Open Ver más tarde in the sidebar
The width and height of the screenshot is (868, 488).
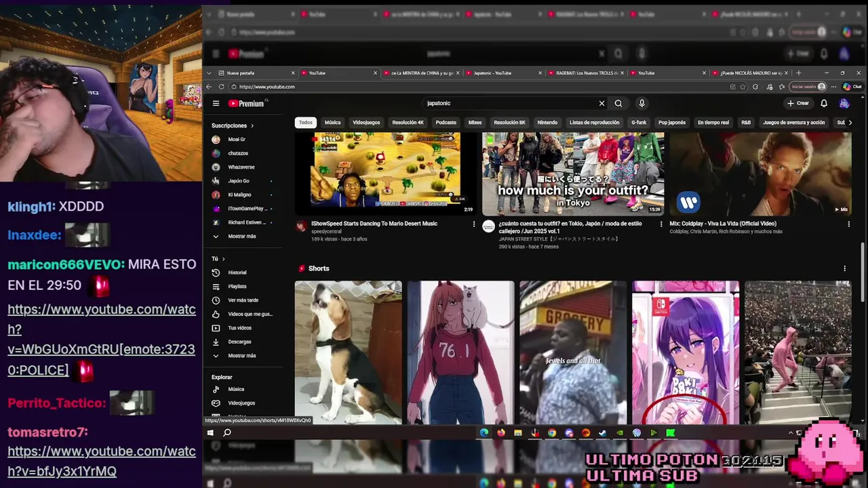tap(243, 300)
